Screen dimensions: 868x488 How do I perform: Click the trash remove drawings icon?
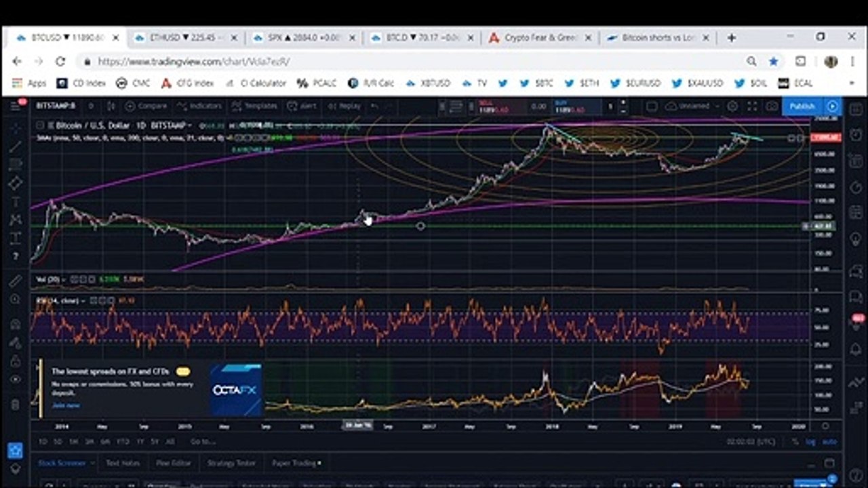(x=16, y=405)
